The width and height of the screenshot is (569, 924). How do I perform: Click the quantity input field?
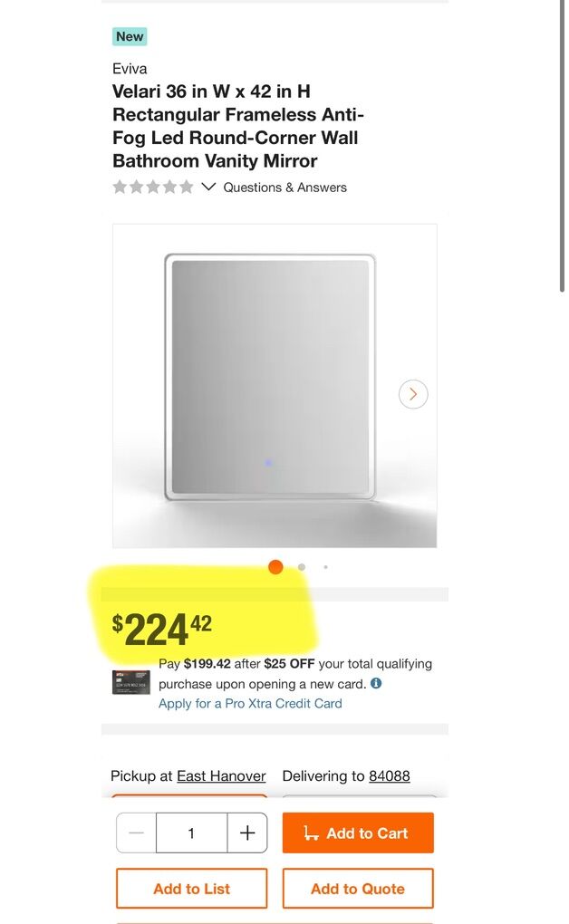click(192, 833)
